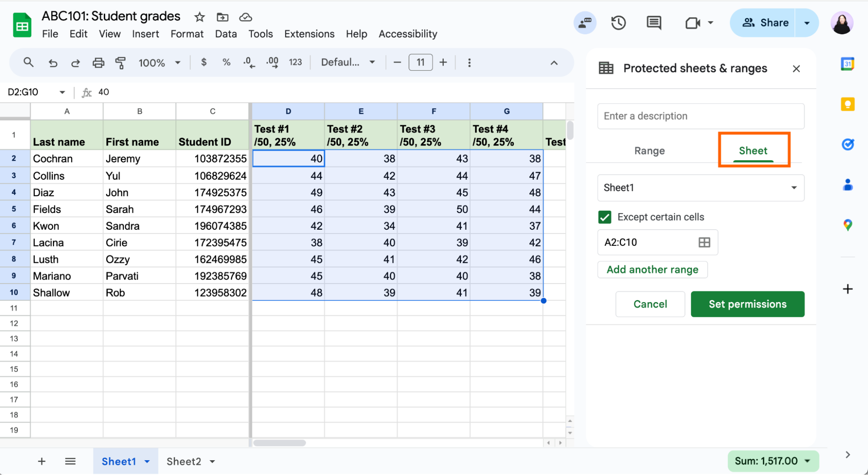868x475 pixels.
Task: Open more number formats 123
Action: (295, 63)
